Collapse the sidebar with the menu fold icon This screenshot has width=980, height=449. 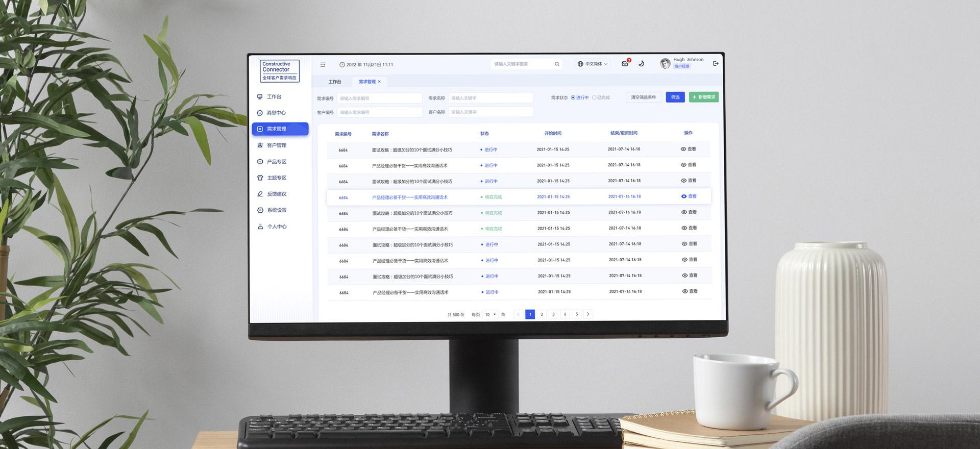(323, 65)
